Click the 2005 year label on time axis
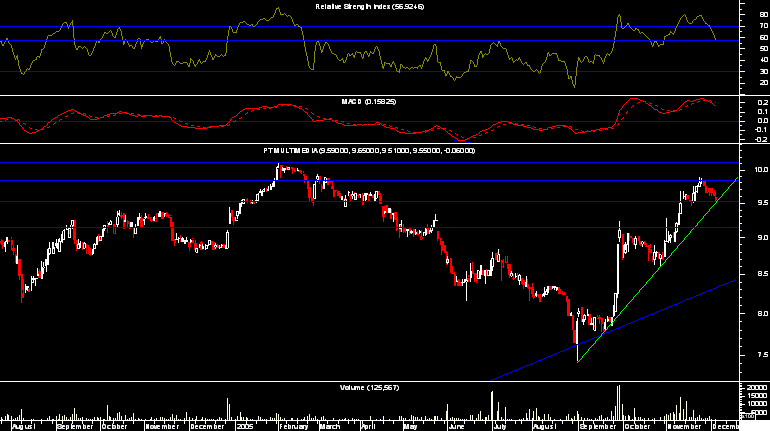This screenshot has width=770, height=431. (245, 426)
